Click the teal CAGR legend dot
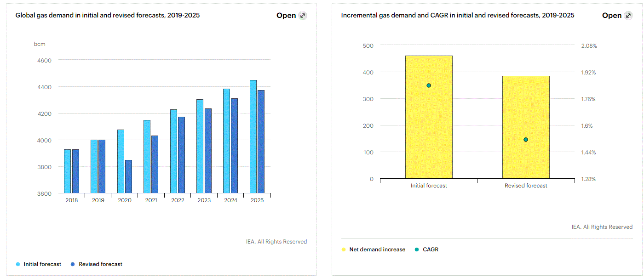This screenshot has height=278, width=644. point(417,250)
